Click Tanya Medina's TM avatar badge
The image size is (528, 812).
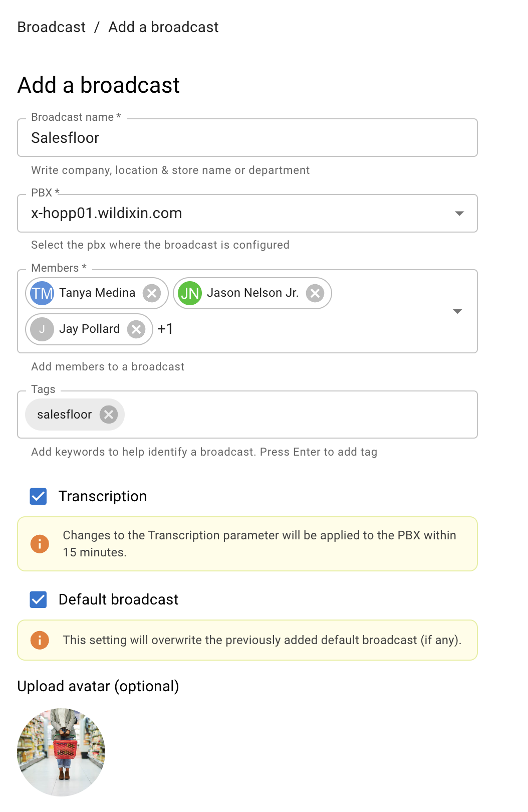tap(42, 293)
